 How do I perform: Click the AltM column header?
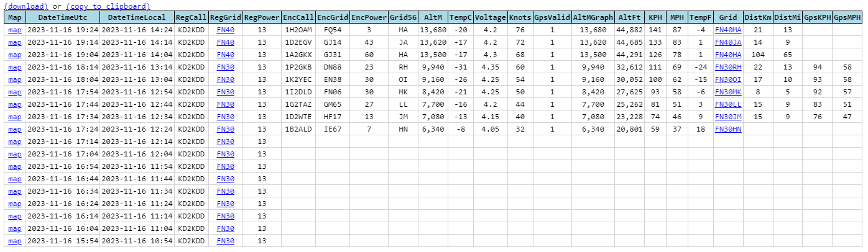(432, 18)
